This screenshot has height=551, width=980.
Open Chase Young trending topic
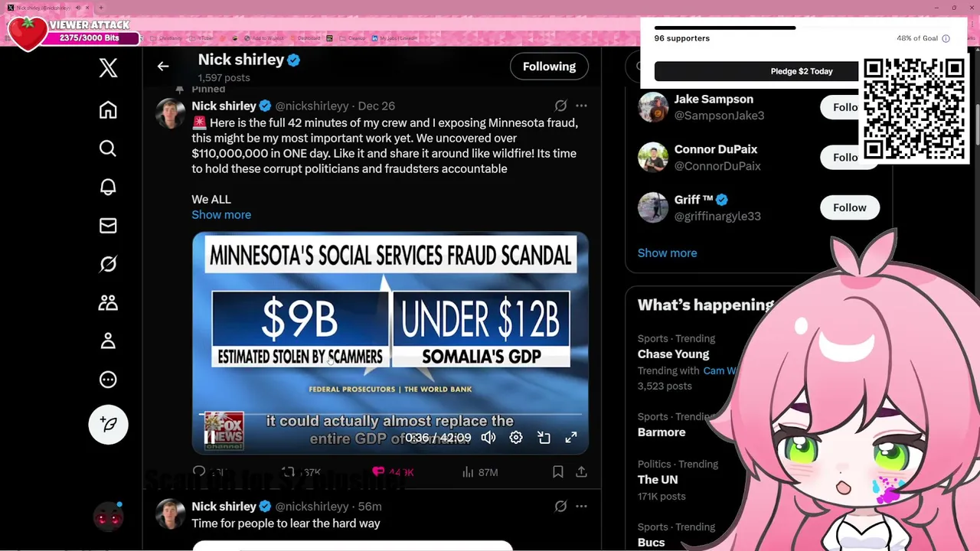[673, 354]
